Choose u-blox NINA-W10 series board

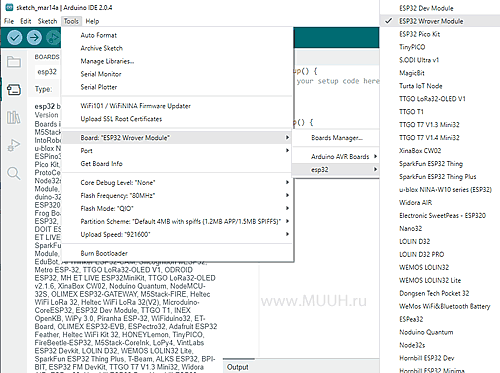pos(440,190)
